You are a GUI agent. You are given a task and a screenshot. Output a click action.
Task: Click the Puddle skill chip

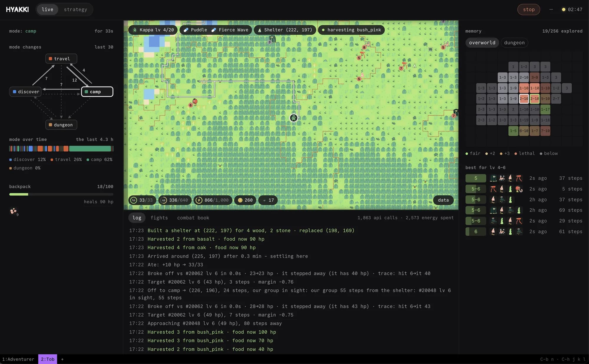(195, 30)
